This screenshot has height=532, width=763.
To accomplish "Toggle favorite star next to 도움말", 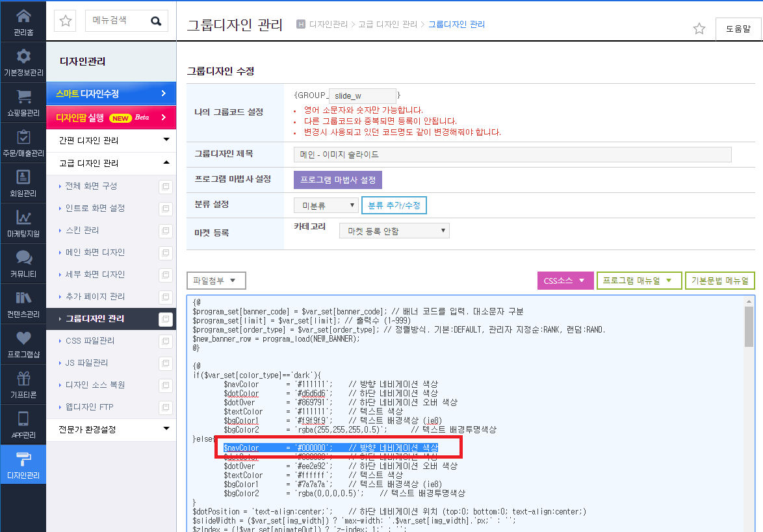I will click(699, 29).
